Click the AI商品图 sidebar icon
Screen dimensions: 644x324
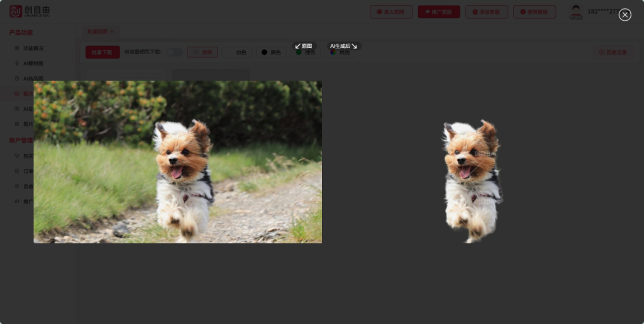17,79
